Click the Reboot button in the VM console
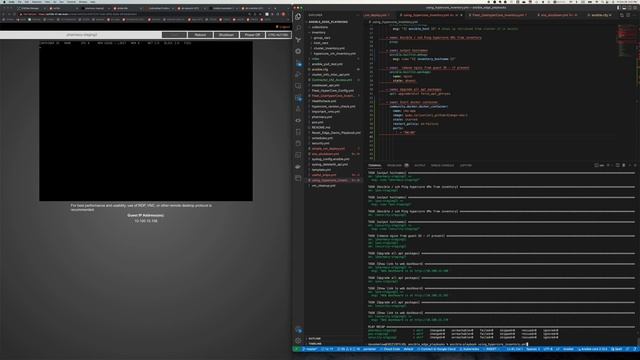The width and height of the screenshot is (640, 360). click(x=200, y=35)
